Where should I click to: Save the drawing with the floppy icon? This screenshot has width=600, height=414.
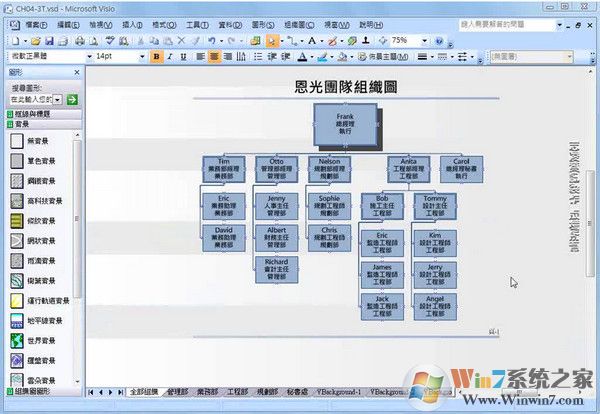click(x=49, y=41)
